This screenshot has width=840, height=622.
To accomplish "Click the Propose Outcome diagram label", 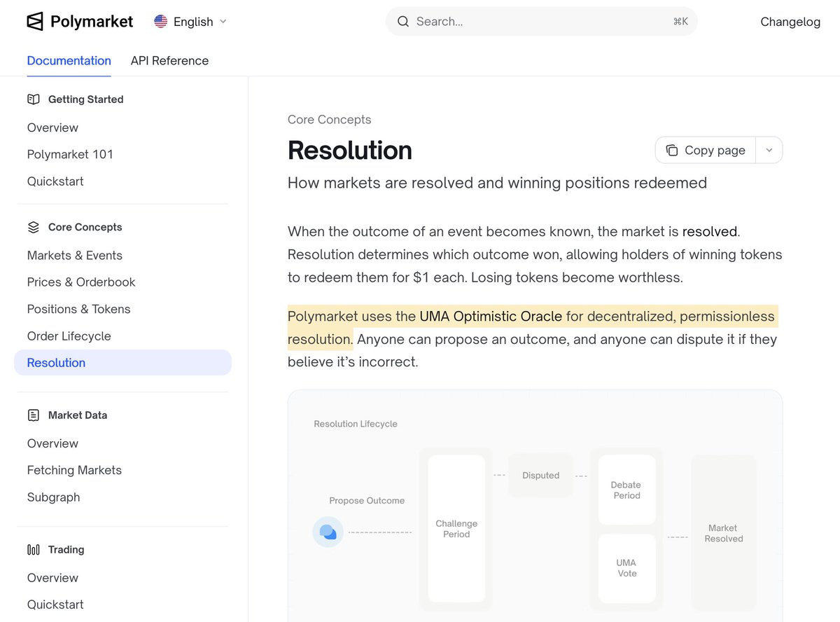I will (x=367, y=501).
